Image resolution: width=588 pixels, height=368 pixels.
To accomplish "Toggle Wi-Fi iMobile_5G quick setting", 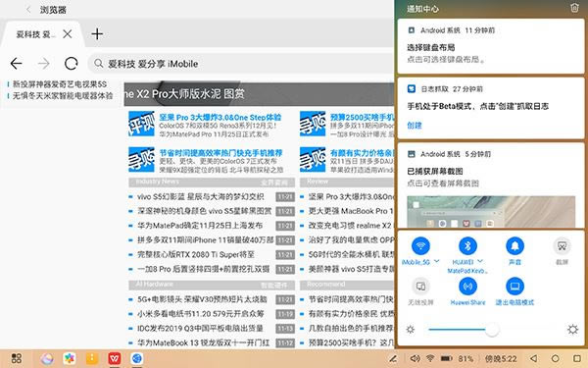I will tap(420, 246).
